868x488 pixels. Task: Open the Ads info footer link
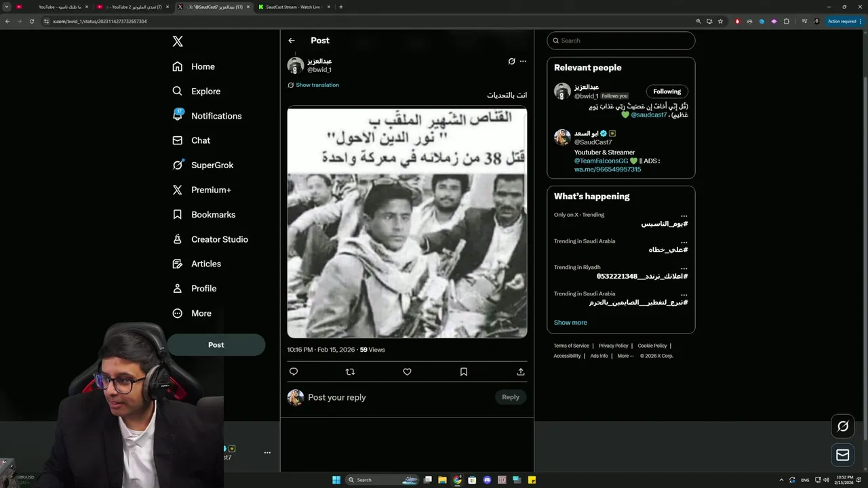click(x=599, y=356)
